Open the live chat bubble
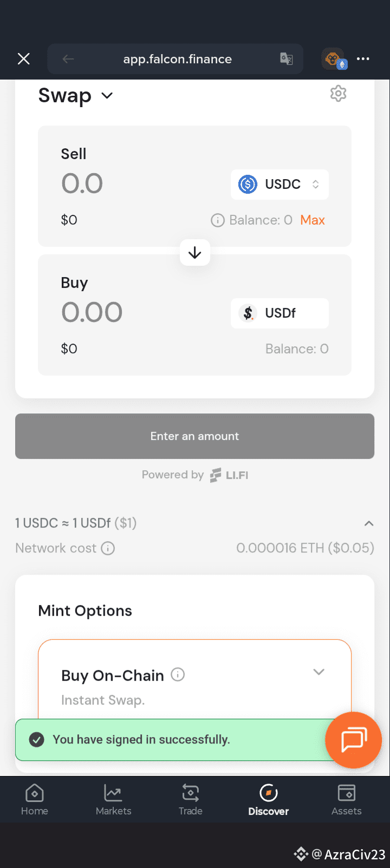This screenshot has width=390, height=868. point(354,740)
